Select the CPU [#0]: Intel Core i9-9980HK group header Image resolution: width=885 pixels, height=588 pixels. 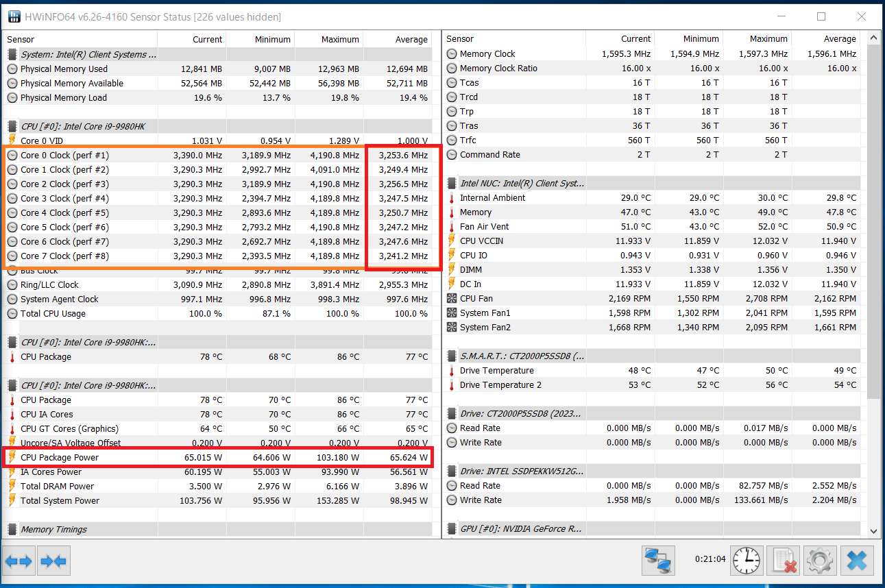tap(219, 126)
